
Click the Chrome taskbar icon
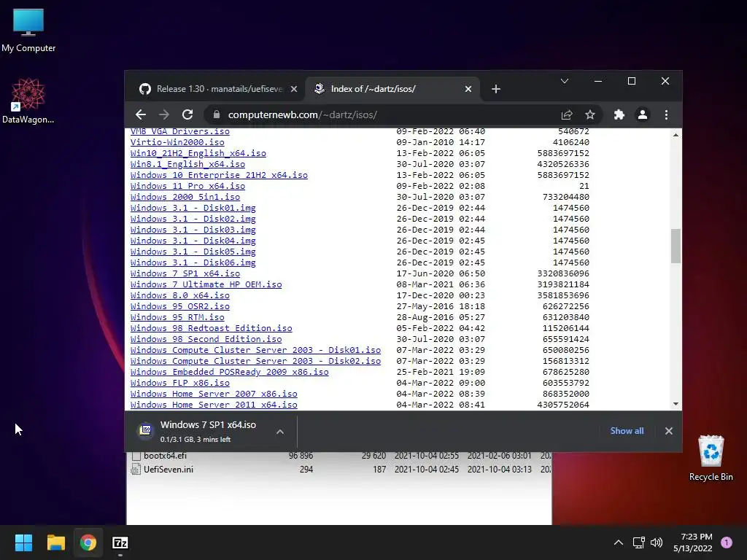point(88,542)
